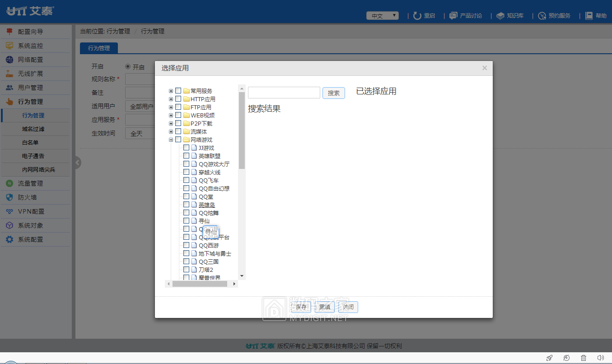
Task: Check the HTTP应用 folder checkbox
Action: 178,99
